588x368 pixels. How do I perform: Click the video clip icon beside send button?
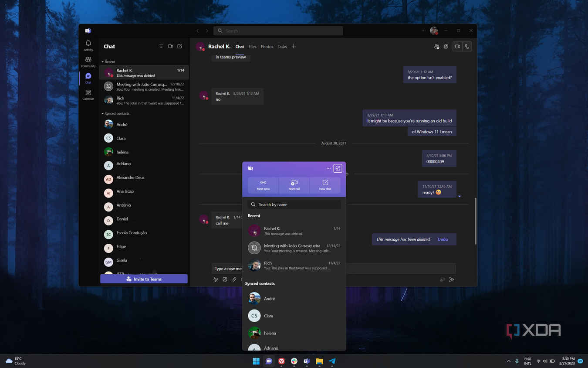tap(443, 279)
